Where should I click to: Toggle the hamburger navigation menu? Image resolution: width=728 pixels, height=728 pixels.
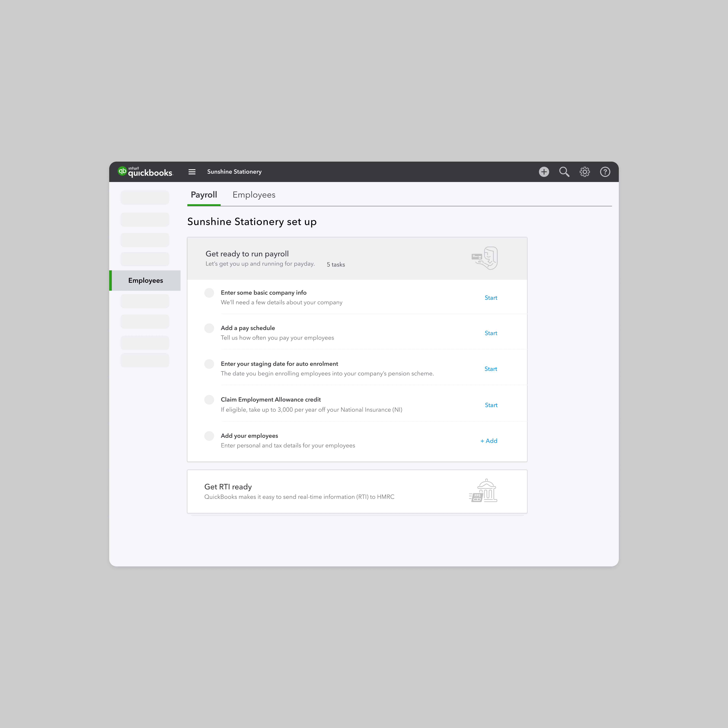click(192, 172)
